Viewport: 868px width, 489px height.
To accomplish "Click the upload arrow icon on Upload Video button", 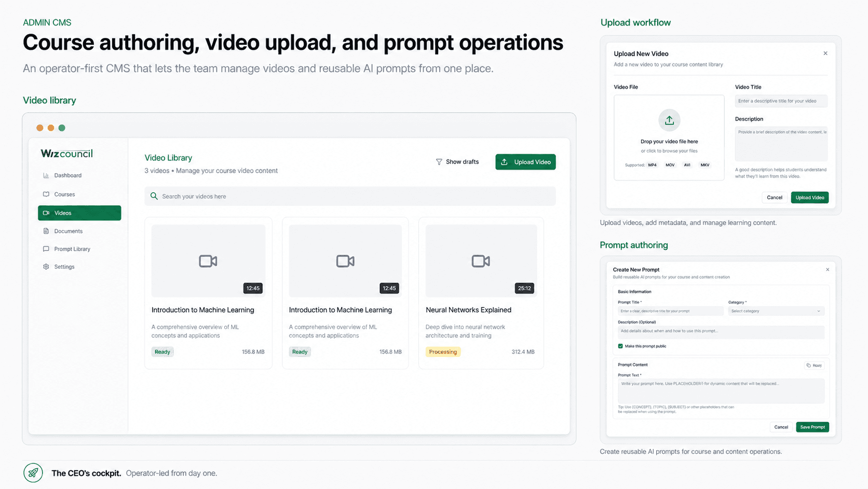I will 505,162.
